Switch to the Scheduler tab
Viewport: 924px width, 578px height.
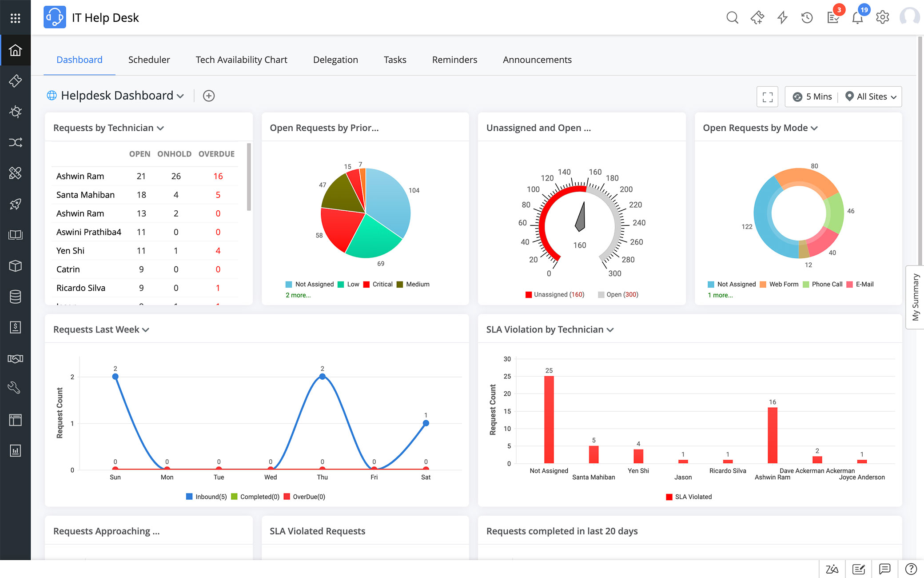149,60
